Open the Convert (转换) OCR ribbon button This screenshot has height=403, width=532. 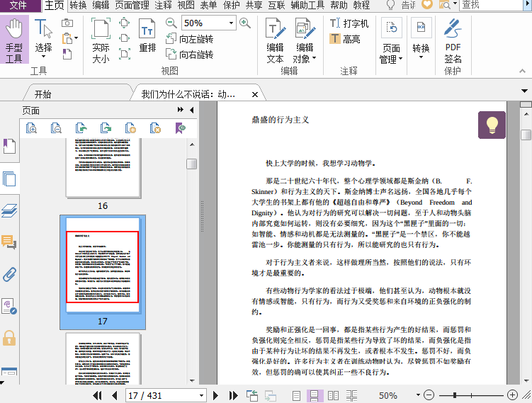click(x=421, y=39)
